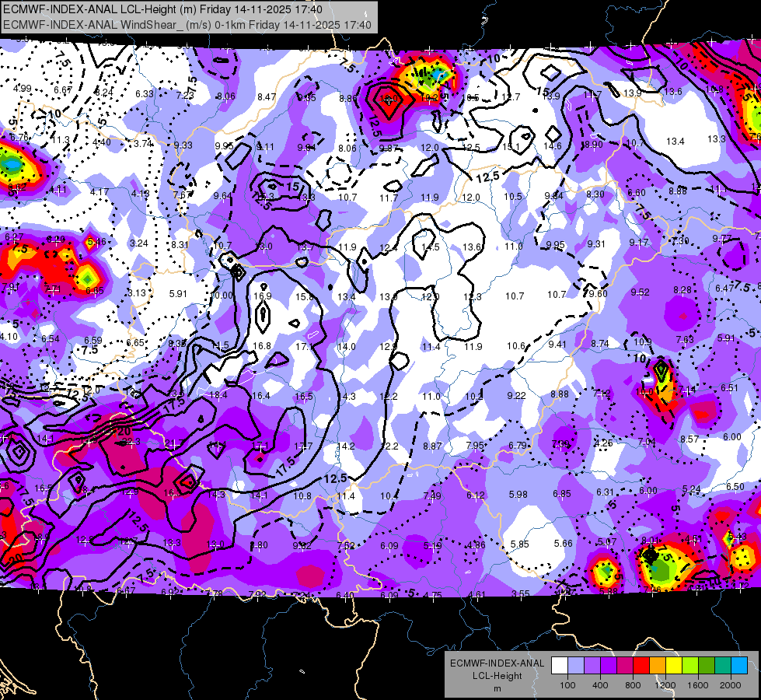Click the wind shear value 5.85
The width and height of the screenshot is (761, 700).
pos(520,544)
